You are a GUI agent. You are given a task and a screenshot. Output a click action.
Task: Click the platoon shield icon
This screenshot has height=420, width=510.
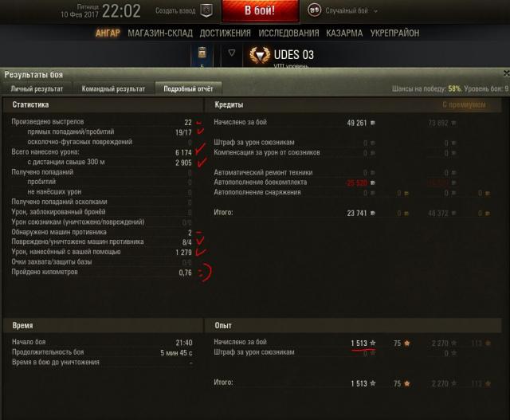[206, 10]
